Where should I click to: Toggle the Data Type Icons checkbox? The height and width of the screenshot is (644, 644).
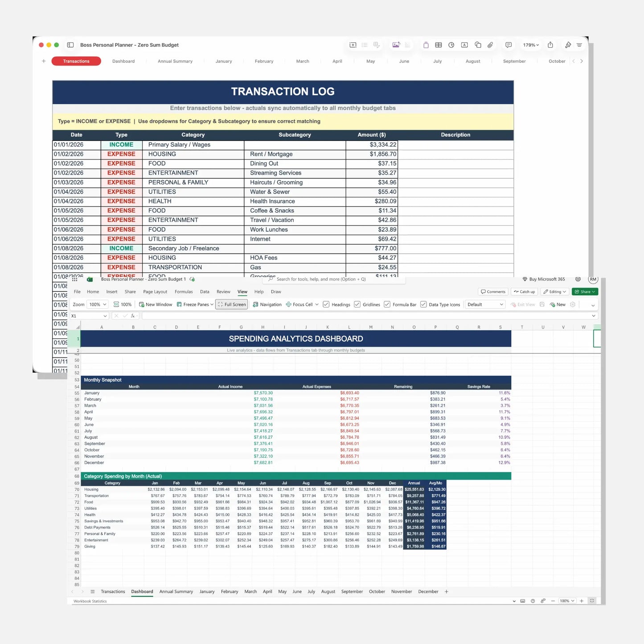423,304
